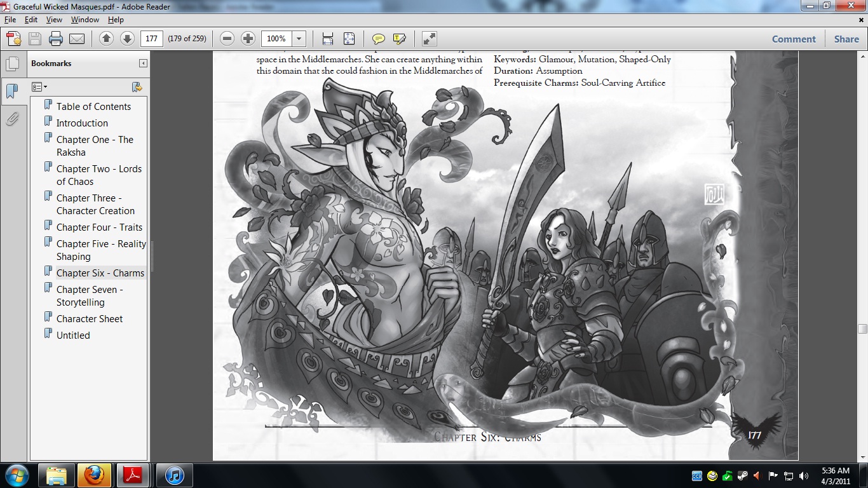Viewport: 868px width, 488px height.
Task: Click the Show Desktop button on the taskbar
Action: (x=864, y=475)
